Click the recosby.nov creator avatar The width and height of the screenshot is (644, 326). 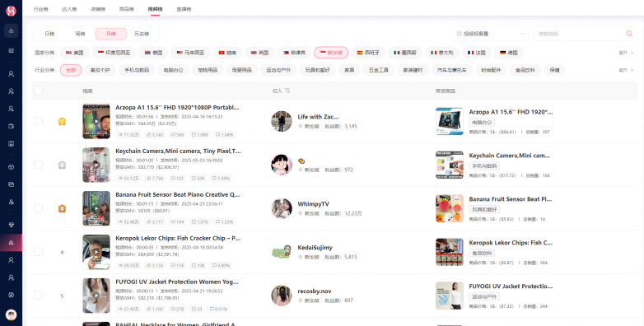click(282, 296)
